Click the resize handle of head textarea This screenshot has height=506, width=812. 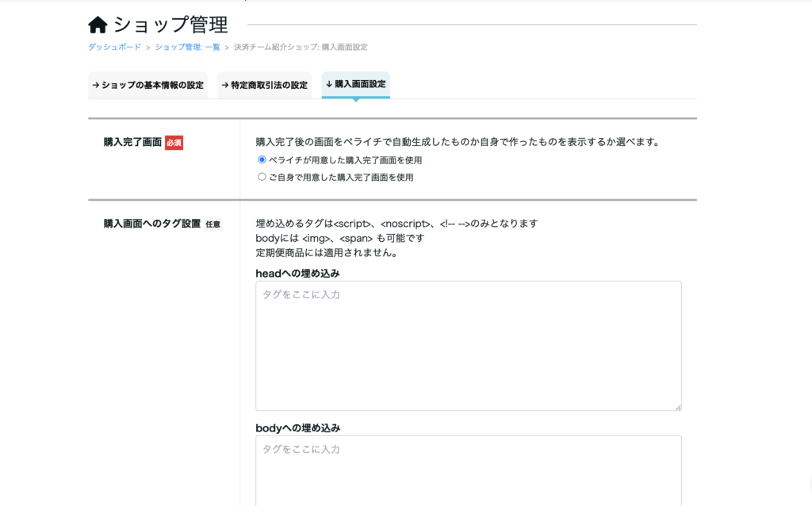(677, 407)
